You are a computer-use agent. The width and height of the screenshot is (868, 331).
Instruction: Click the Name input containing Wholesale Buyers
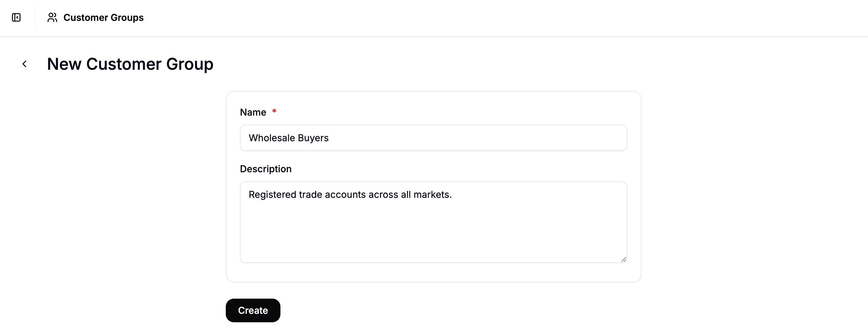tap(433, 138)
